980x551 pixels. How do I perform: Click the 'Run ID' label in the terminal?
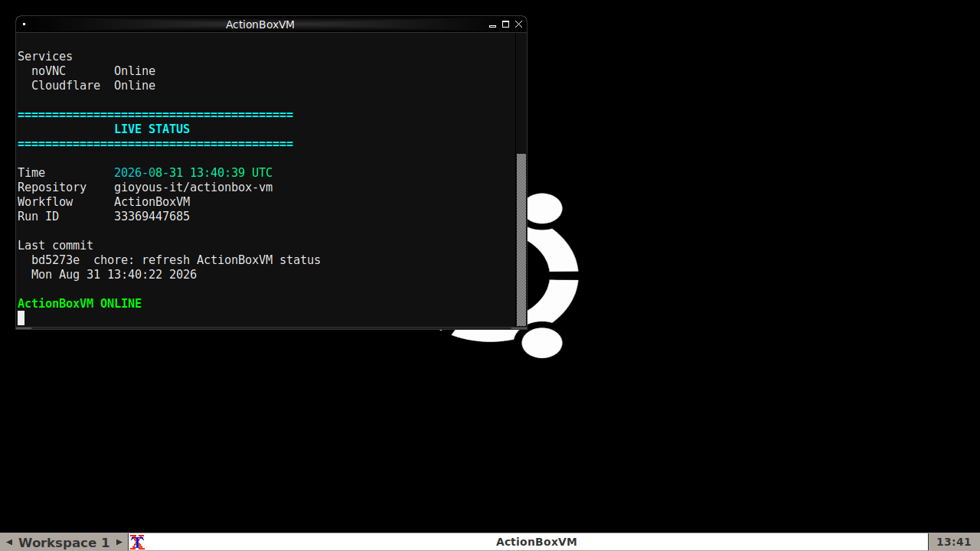(38, 217)
